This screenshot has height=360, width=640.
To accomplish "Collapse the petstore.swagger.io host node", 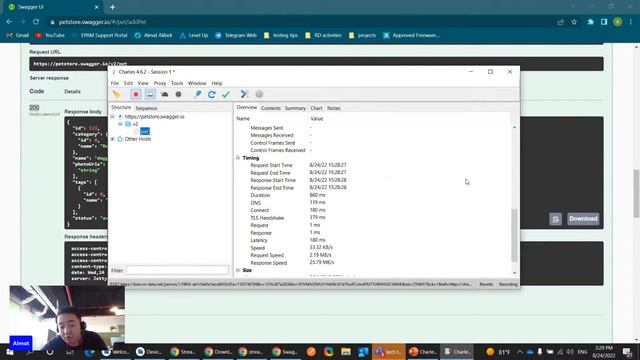I will pos(113,117).
